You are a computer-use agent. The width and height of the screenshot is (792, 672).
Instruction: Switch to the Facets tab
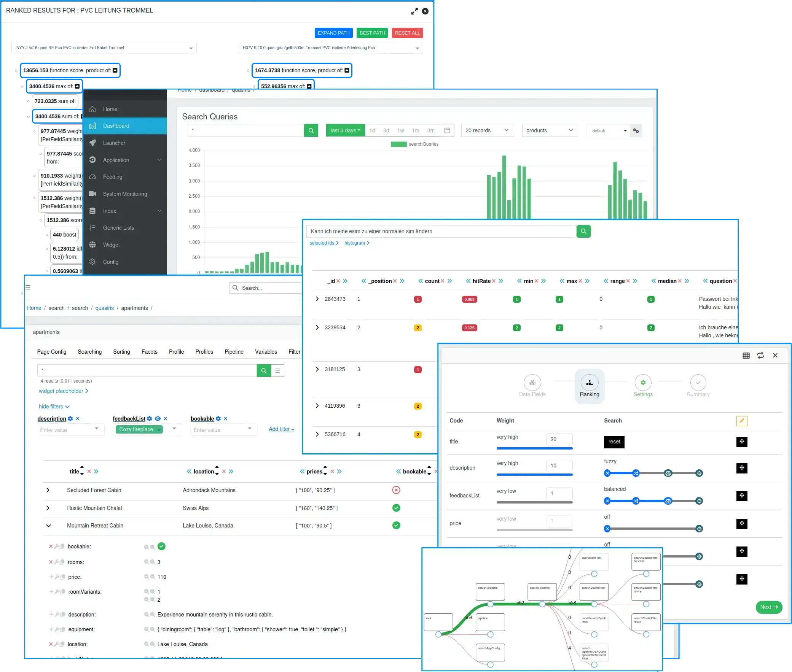coord(149,352)
